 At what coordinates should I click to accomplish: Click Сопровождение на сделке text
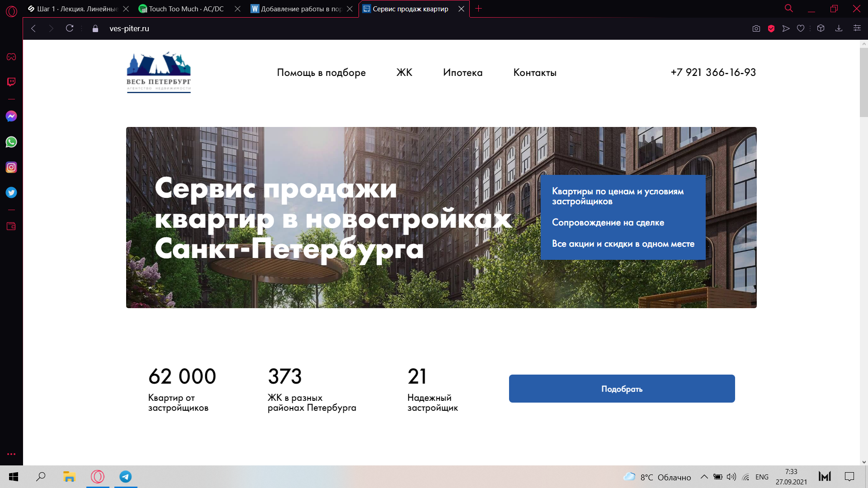(x=608, y=222)
